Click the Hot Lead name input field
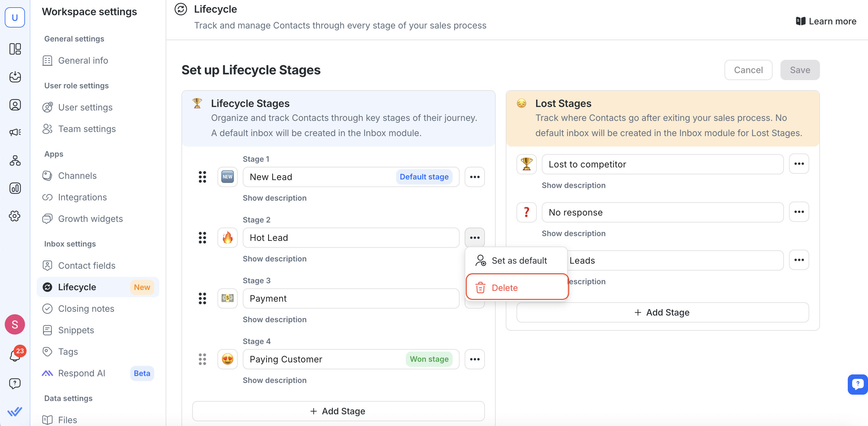Viewport: 868px width, 426px height. (351, 238)
